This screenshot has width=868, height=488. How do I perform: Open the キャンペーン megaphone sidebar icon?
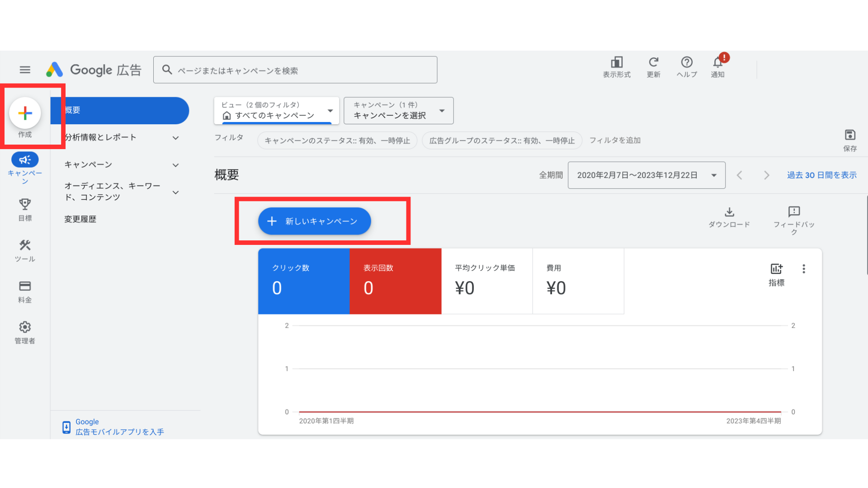click(x=25, y=160)
